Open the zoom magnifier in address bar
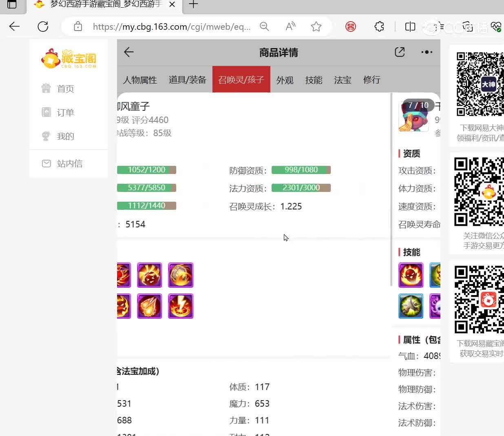The width and height of the screenshot is (504, 436). pos(264,27)
